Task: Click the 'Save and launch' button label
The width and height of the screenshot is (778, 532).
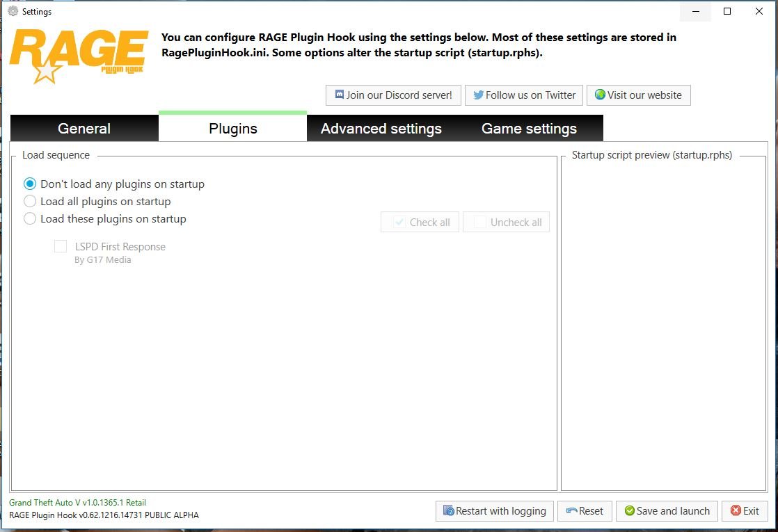Action: click(x=673, y=510)
